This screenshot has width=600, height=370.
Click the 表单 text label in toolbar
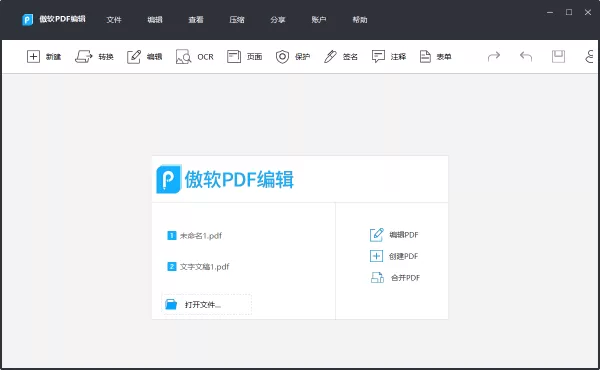[444, 57]
